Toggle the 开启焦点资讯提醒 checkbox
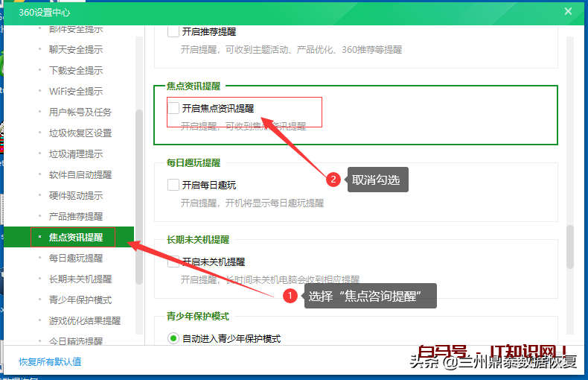The width and height of the screenshot is (588, 380). click(x=173, y=108)
